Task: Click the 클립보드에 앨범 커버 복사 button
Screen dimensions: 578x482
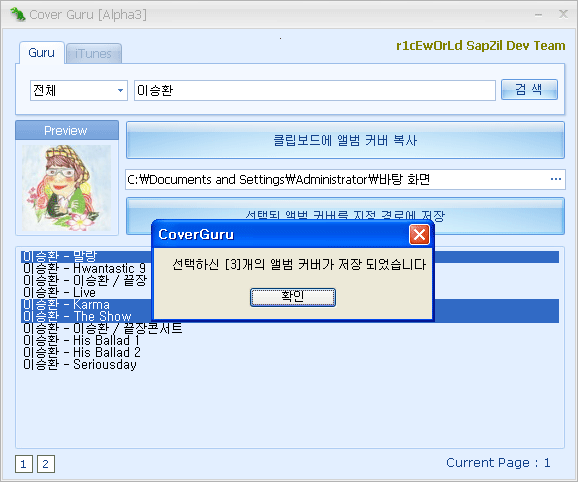Action: pyautogui.click(x=345, y=140)
